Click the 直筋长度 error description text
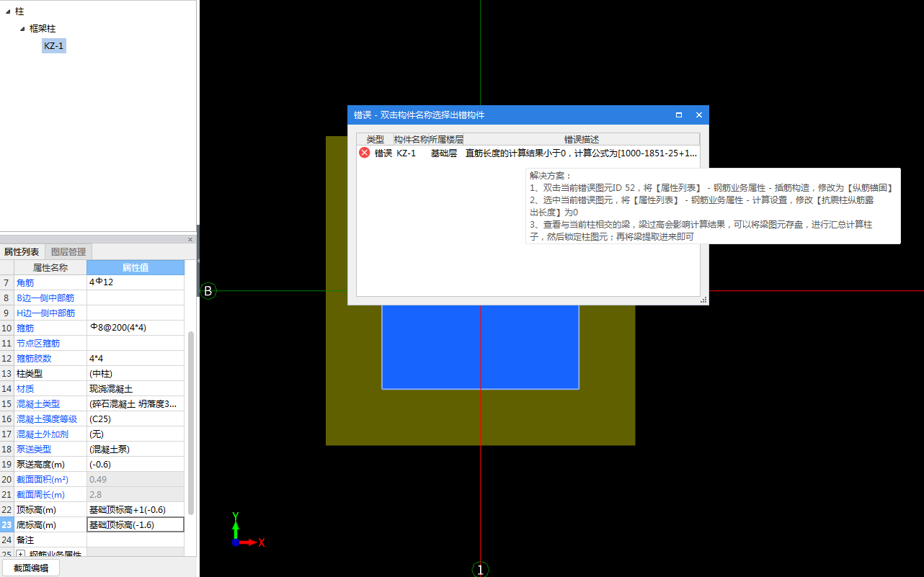The image size is (924, 577). (x=581, y=153)
